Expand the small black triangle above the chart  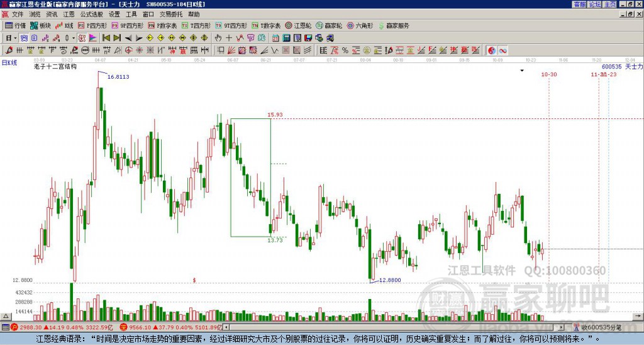pyautogui.click(x=522, y=71)
